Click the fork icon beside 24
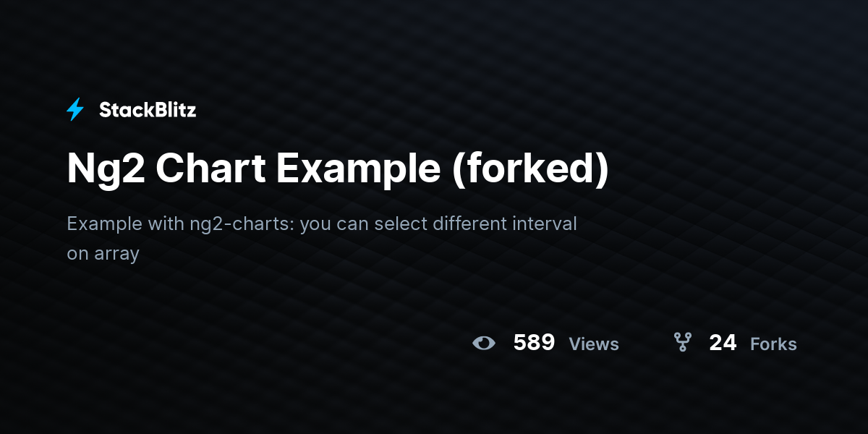The image size is (868, 434). [x=682, y=343]
